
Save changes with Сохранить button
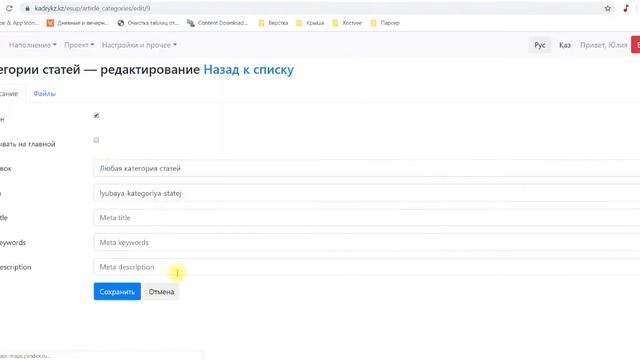click(117, 291)
